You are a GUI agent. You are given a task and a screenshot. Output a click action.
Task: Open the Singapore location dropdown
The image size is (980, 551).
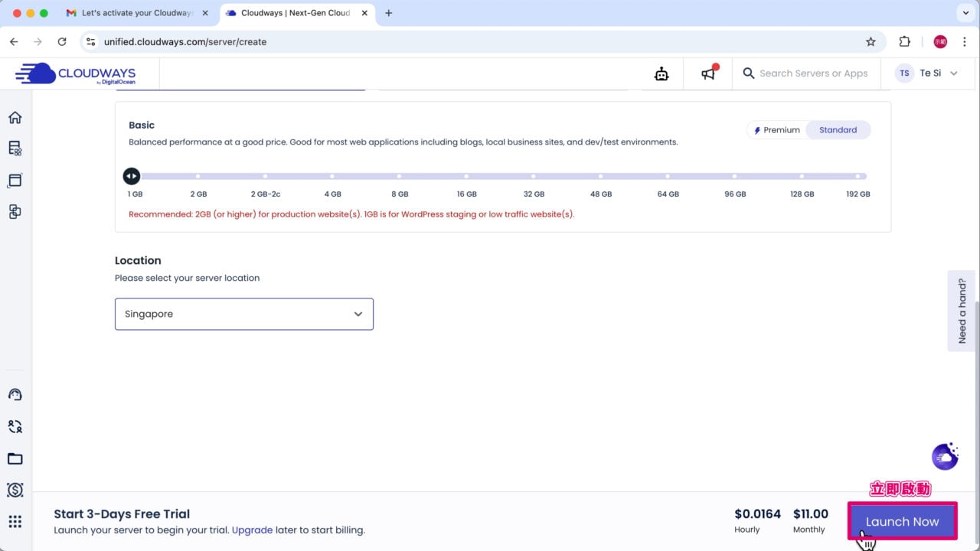click(x=243, y=314)
